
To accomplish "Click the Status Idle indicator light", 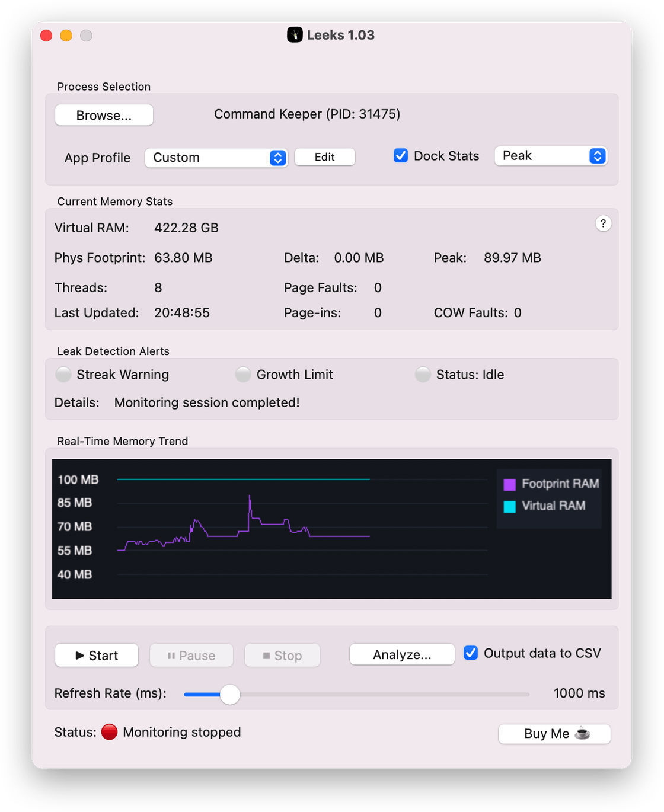I will coord(423,375).
